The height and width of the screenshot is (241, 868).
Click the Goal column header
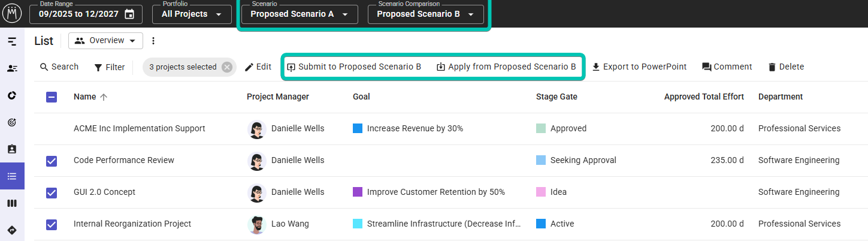tap(361, 97)
